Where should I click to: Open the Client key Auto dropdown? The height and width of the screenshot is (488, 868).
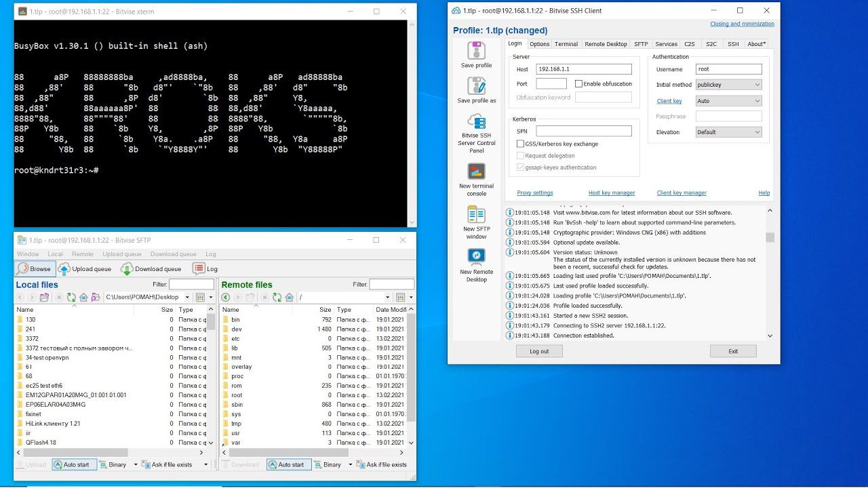pos(729,101)
